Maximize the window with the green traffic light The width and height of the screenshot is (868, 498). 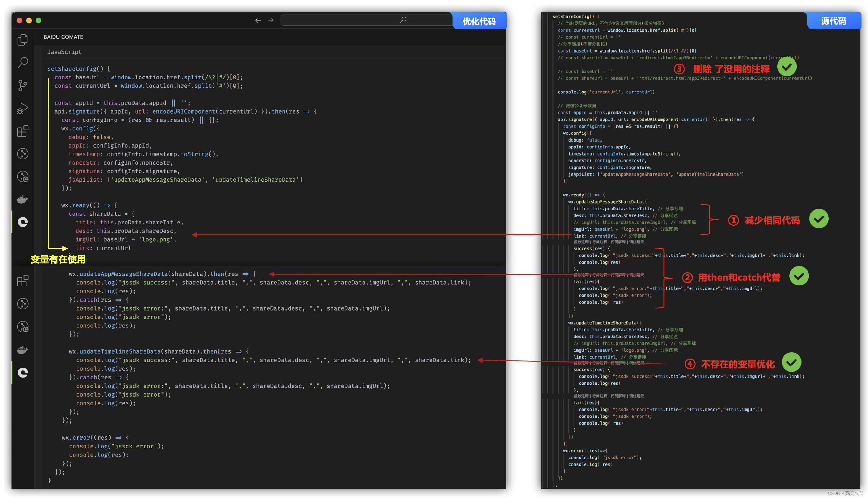pyautogui.click(x=39, y=21)
